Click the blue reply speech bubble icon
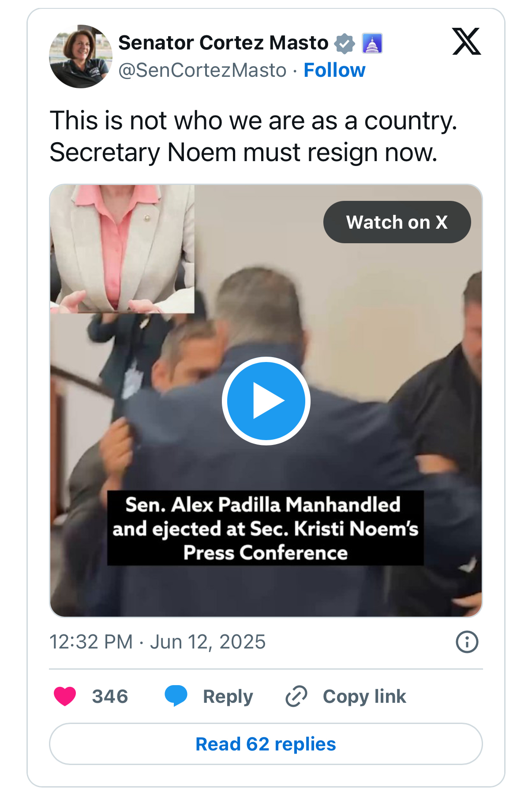The height and width of the screenshot is (803, 532). 176,696
